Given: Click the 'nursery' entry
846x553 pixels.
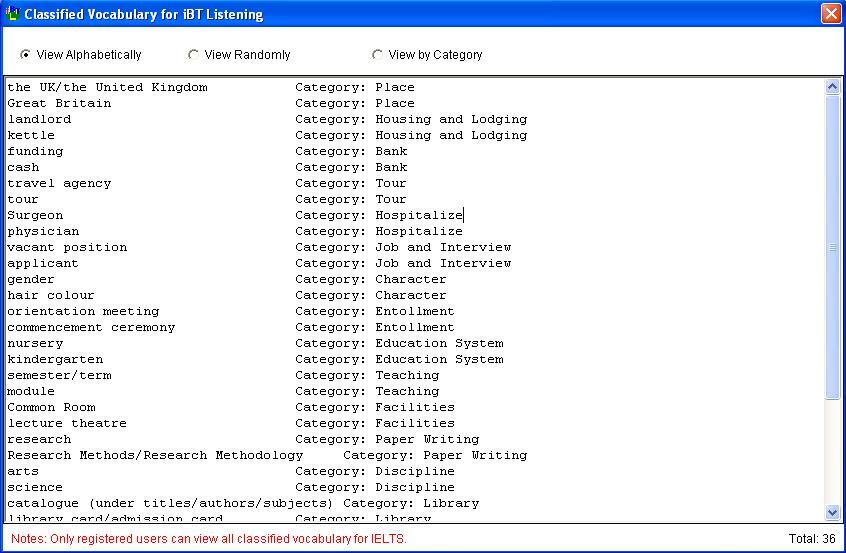Looking at the screenshot, I should pyautogui.click(x=35, y=344).
